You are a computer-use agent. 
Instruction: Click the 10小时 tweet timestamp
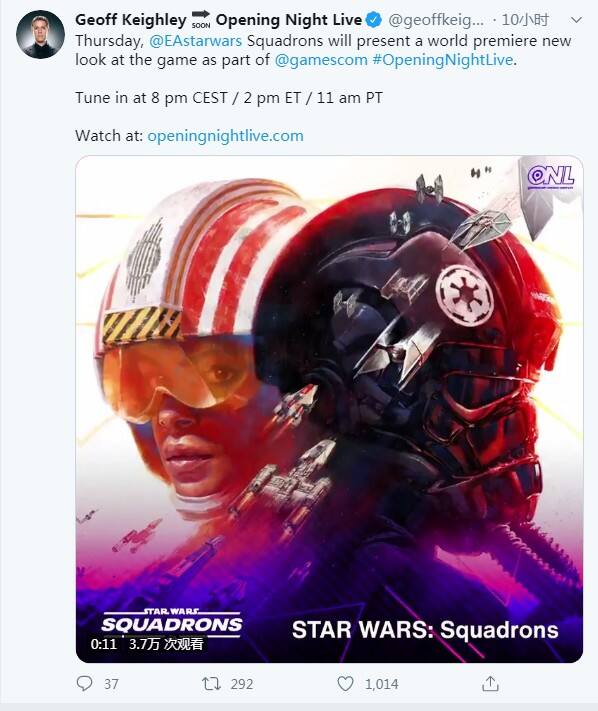[525, 20]
